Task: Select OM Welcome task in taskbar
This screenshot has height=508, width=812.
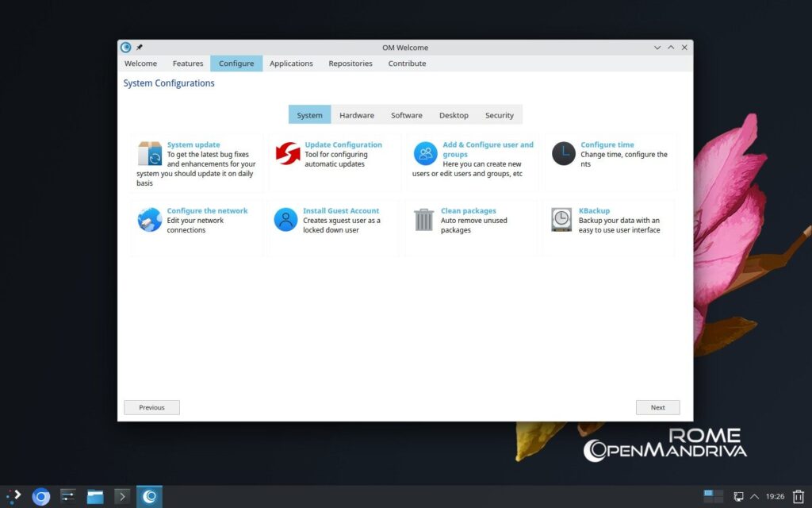Action: pos(149,497)
